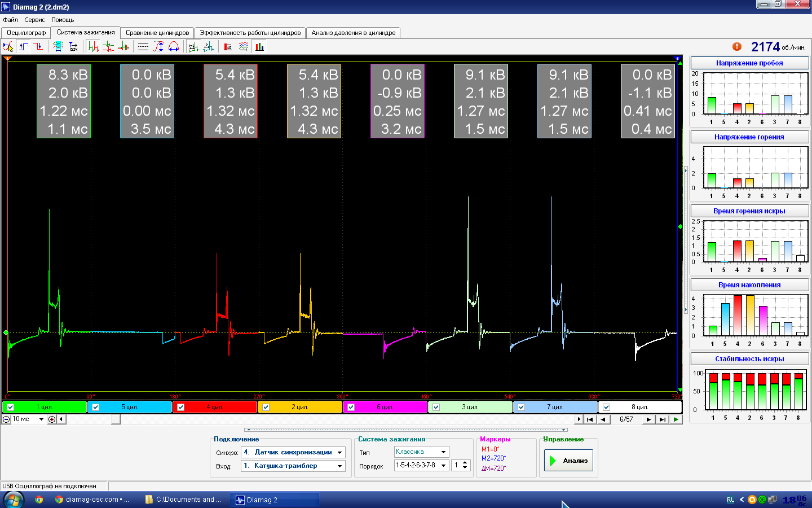Open diamag-osc.com Chrome taskbar item

pos(92,500)
